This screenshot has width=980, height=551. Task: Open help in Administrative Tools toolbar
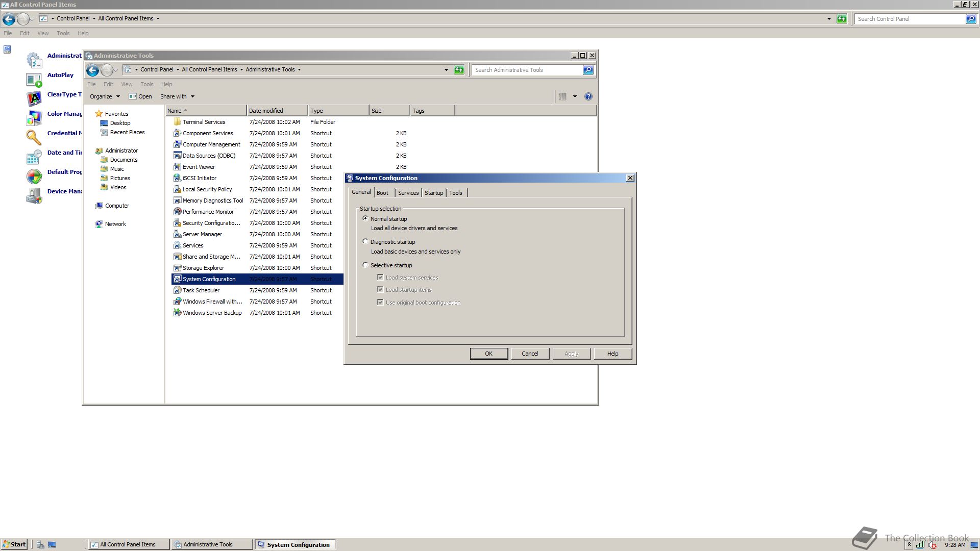tap(588, 96)
